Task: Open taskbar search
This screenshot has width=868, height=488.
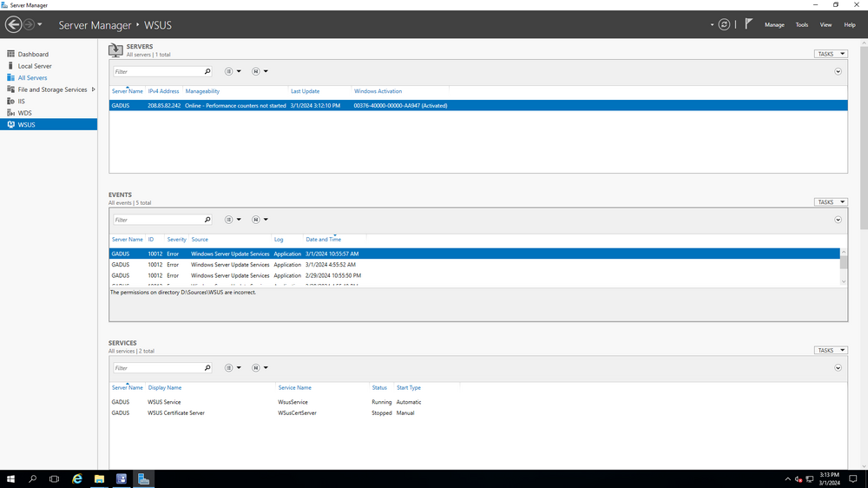Action: [32, 479]
